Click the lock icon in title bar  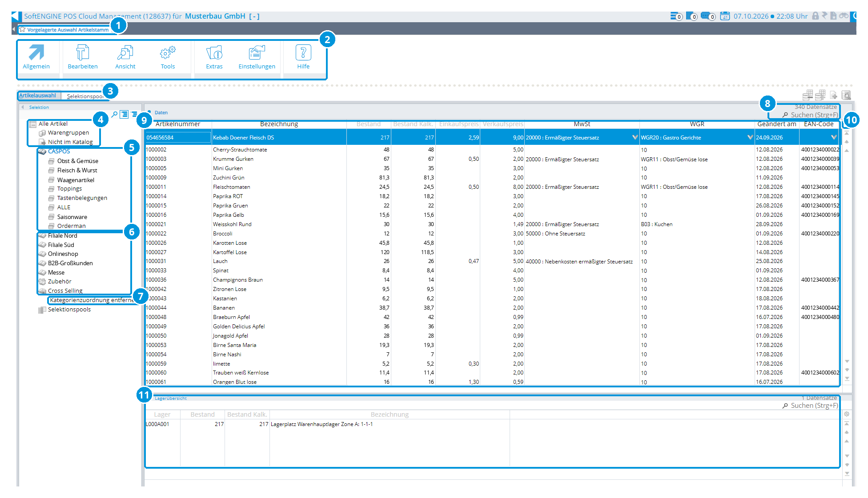(x=815, y=16)
